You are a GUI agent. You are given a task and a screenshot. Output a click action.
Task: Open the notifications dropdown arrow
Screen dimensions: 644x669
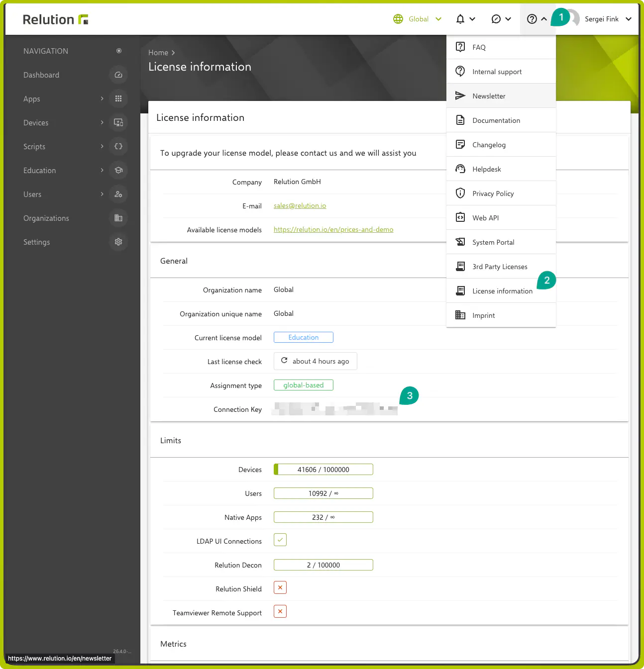(x=472, y=19)
